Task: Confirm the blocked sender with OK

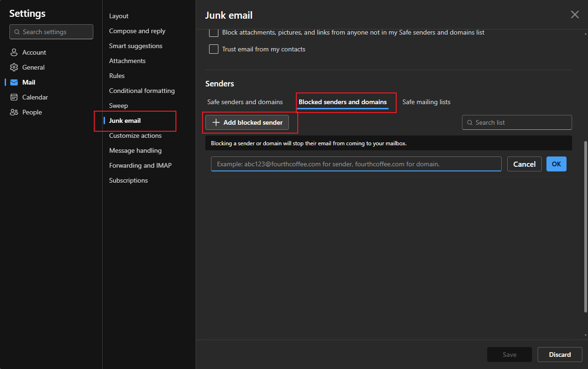Action: [x=556, y=164]
